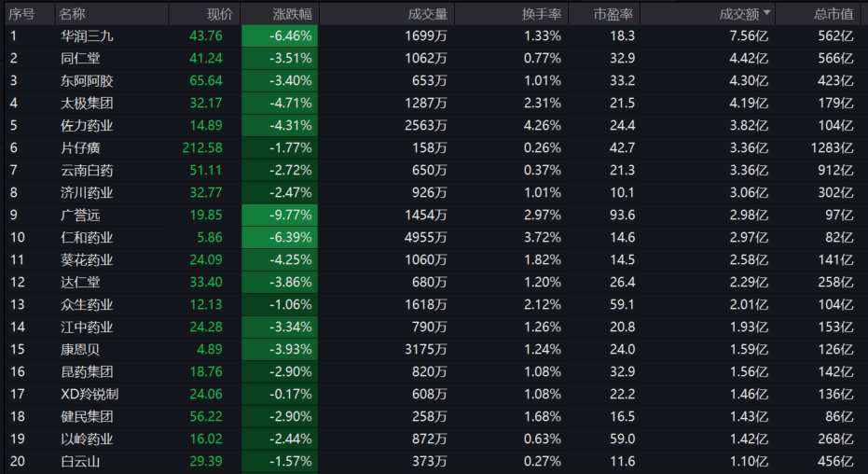868x474 pixels.
Task: Click the price 65.64 of 东阿阿胶
Action: tap(206, 81)
